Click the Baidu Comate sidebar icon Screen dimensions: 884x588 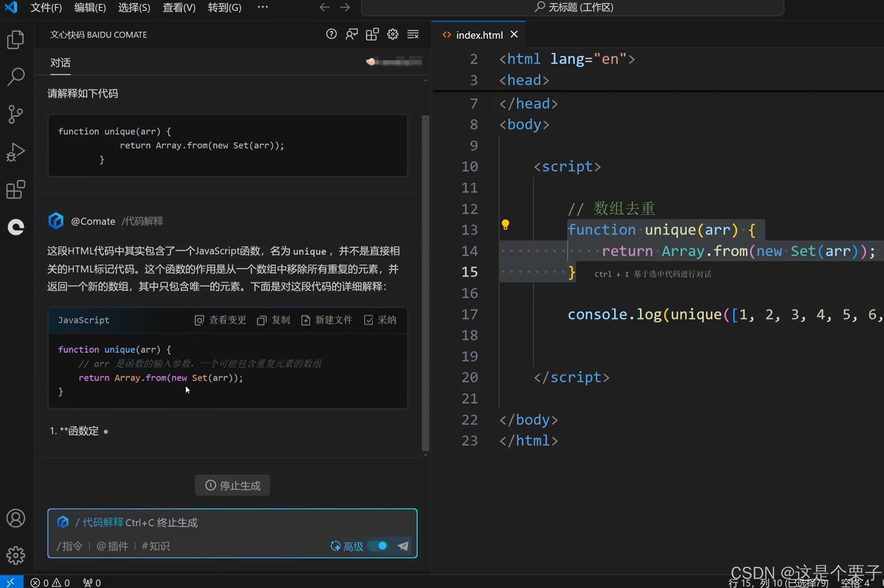[15, 227]
